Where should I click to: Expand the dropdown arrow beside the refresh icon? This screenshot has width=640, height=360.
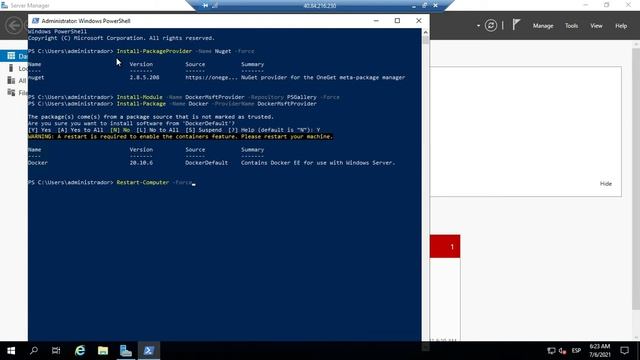[478, 26]
